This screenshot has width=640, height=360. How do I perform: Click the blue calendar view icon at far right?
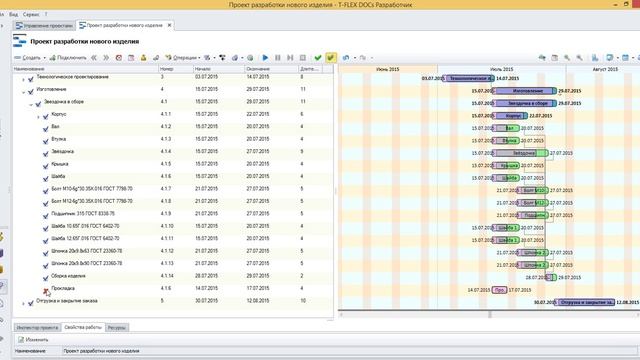[625, 58]
